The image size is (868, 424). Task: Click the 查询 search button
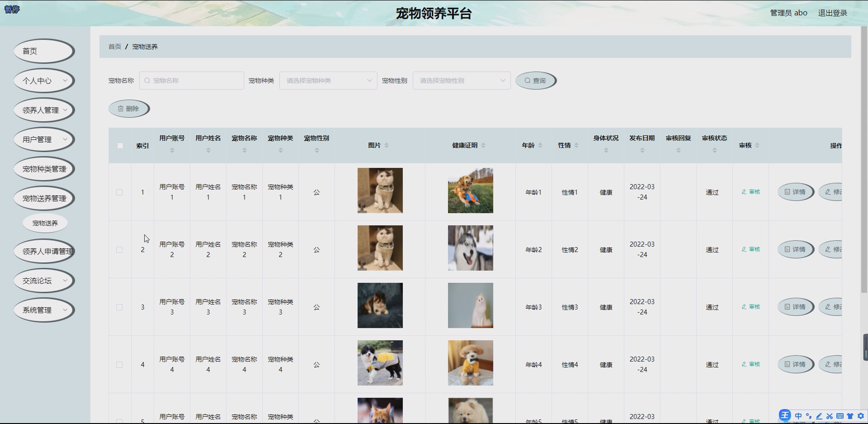[x=536, y=80]
